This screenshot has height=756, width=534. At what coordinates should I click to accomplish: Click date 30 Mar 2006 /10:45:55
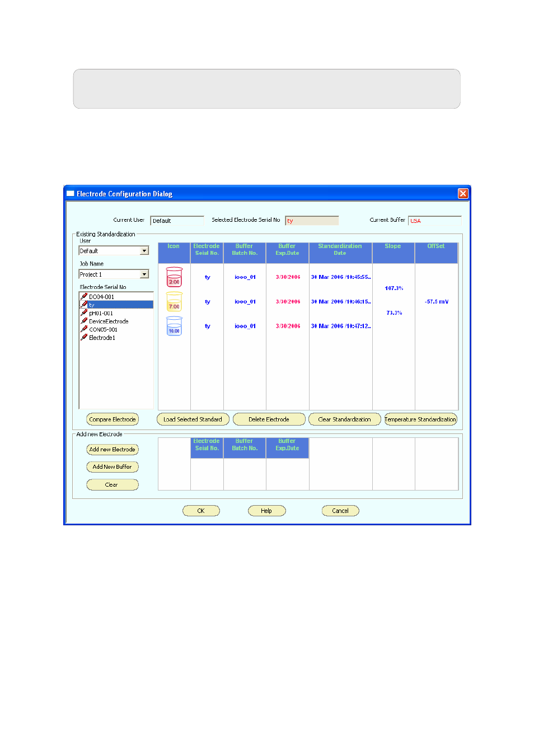(x=341, y=277)
